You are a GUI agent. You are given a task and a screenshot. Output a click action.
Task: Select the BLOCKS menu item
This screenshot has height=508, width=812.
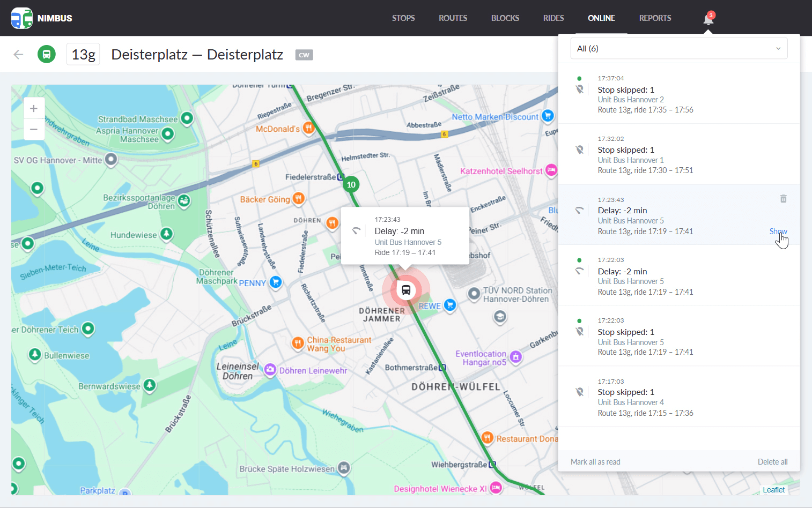pyautogui.click(x=505, y=18)
